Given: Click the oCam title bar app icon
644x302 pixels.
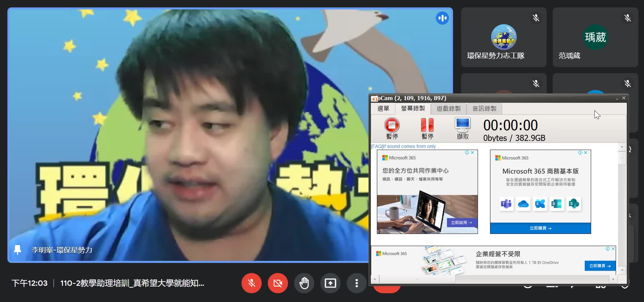Looking at the screenshot, I should (x=375, y=98).
